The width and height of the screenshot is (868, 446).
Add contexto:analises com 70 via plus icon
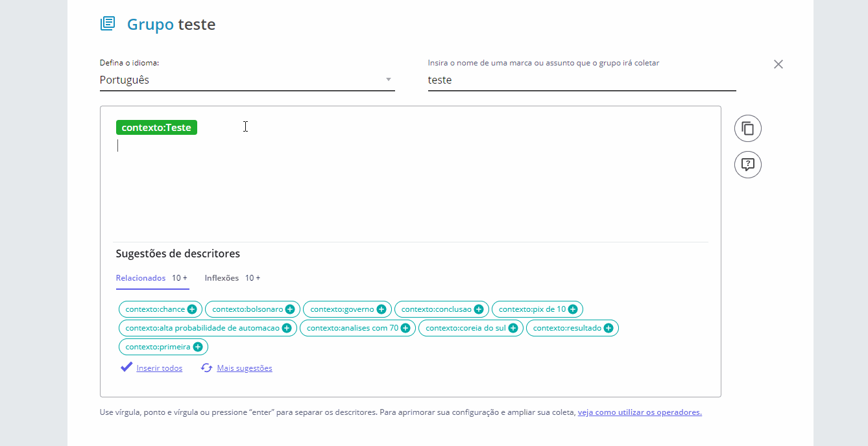pos(405,328)
